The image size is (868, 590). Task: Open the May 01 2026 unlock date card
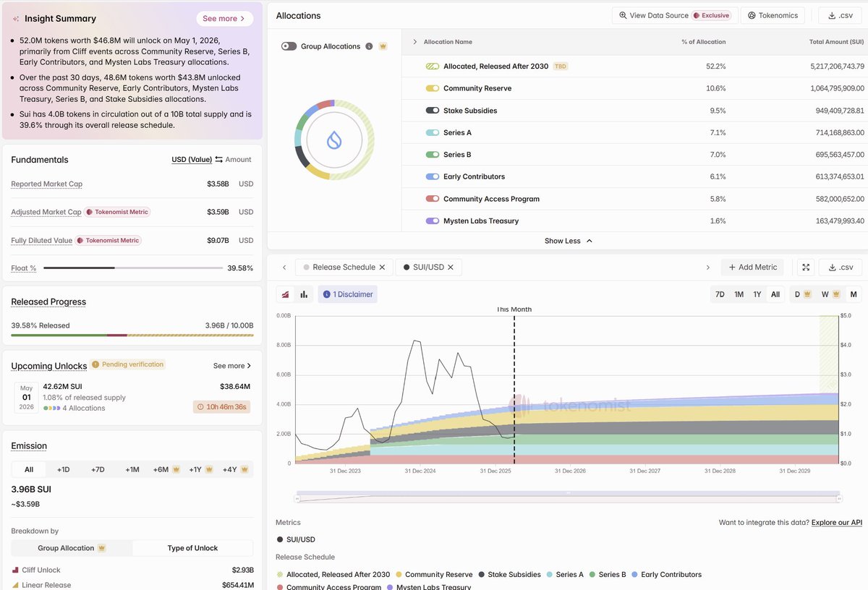27,397
